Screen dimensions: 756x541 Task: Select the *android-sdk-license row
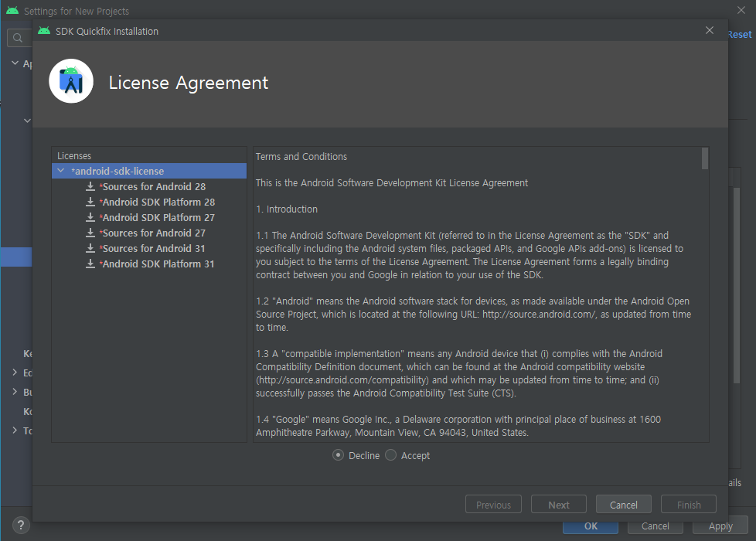[x=149, y=171]
